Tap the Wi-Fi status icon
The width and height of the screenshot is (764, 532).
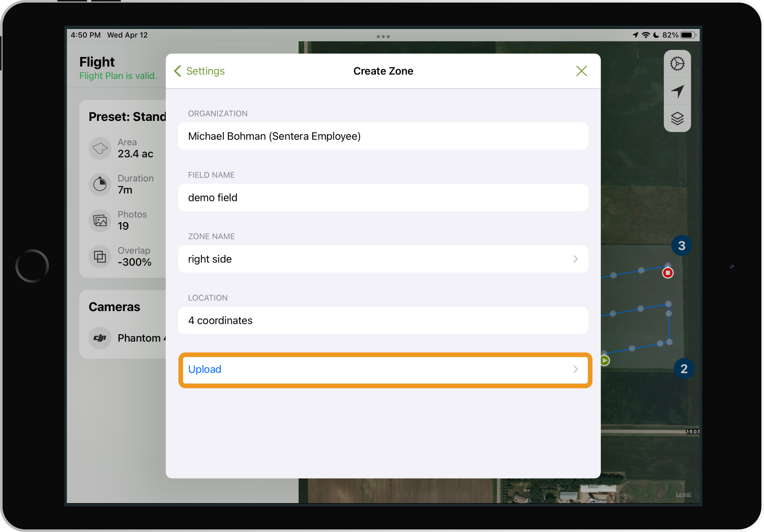(x=646, y=35)
